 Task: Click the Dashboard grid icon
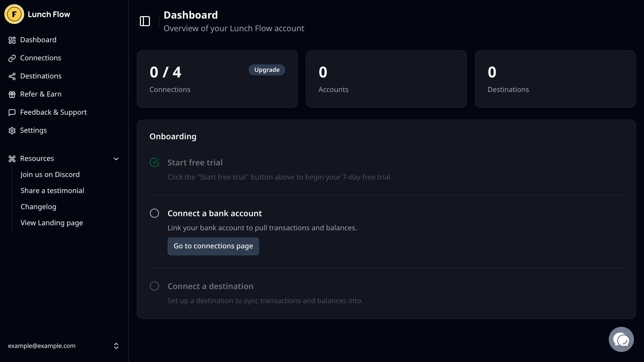(12, 40)
